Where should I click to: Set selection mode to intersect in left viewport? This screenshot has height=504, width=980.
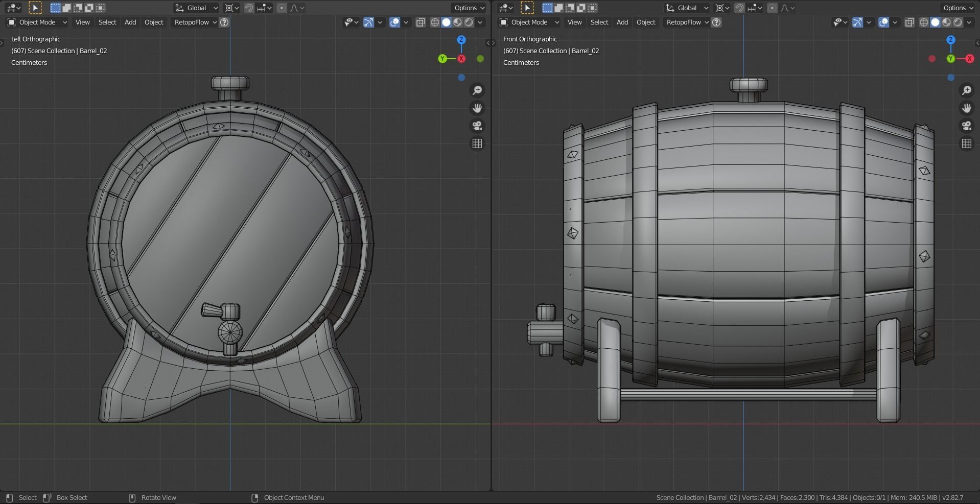coord(100,8)
